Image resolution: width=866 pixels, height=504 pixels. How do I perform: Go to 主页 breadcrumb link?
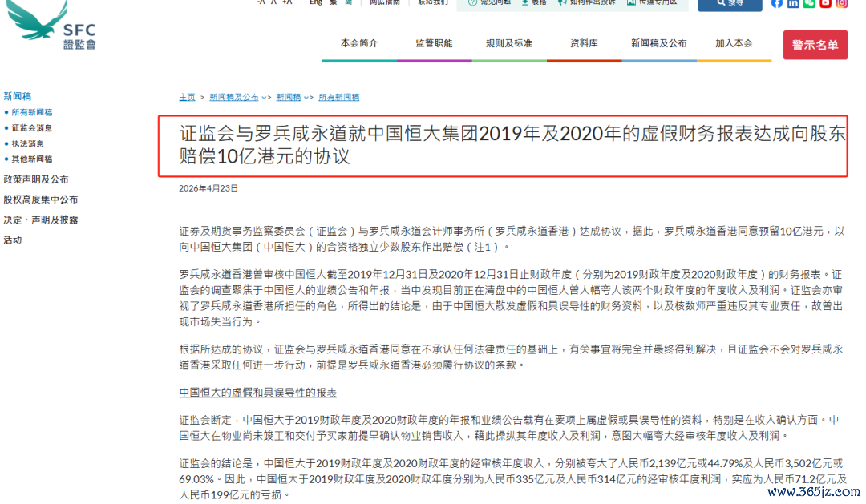[x=187, y=97]
